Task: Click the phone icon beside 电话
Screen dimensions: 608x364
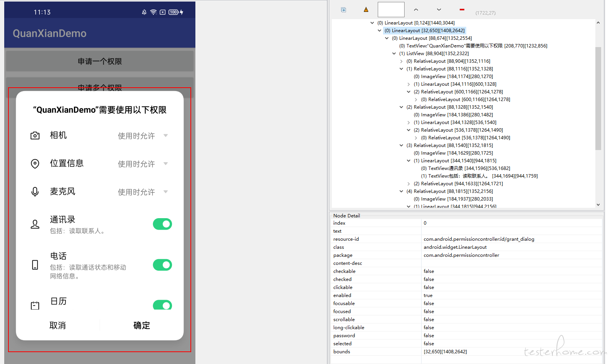Action: [x=35, y=265]
